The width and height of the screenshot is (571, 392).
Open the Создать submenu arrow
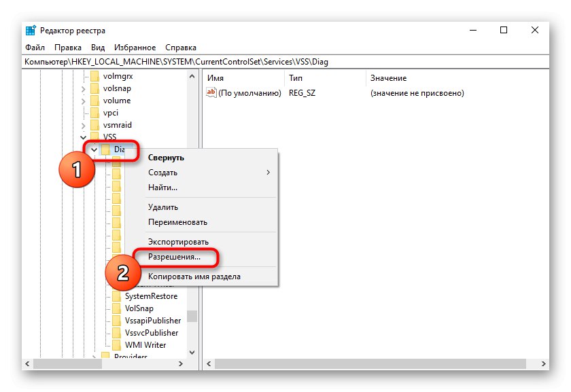[x=269, y=172]
